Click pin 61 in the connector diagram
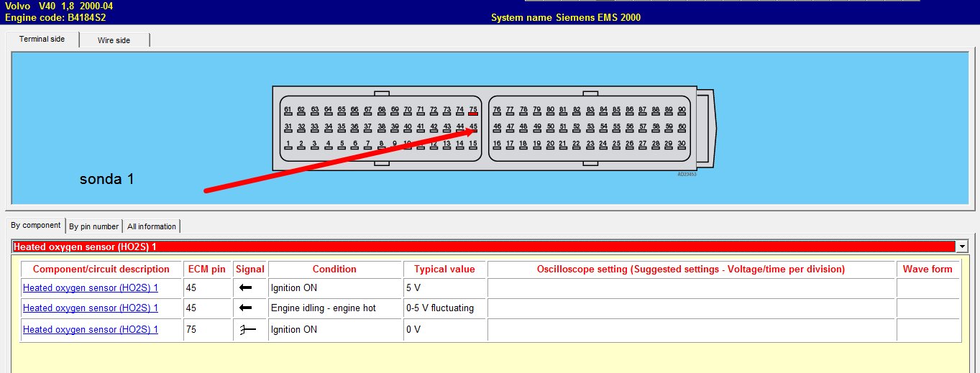The width and height of the screenshot is (980, 373). (x=288, y=111)
